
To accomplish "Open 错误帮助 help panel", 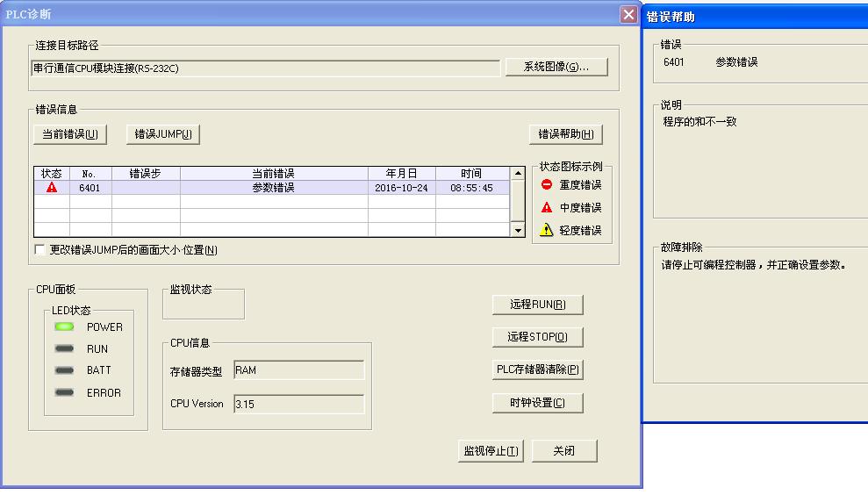I will click(x=565, y=134).
